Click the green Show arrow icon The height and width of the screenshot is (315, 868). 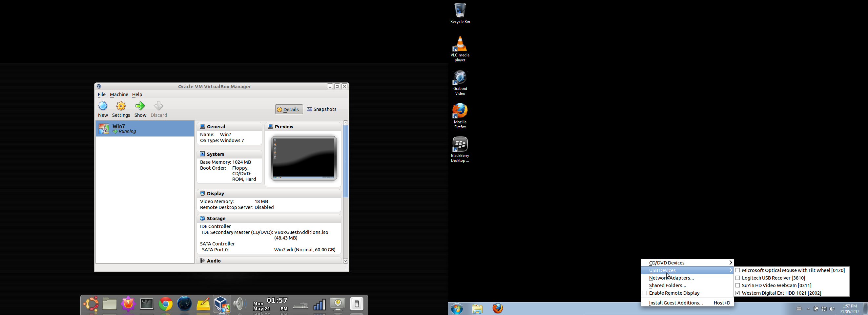[x=140, y=106]
